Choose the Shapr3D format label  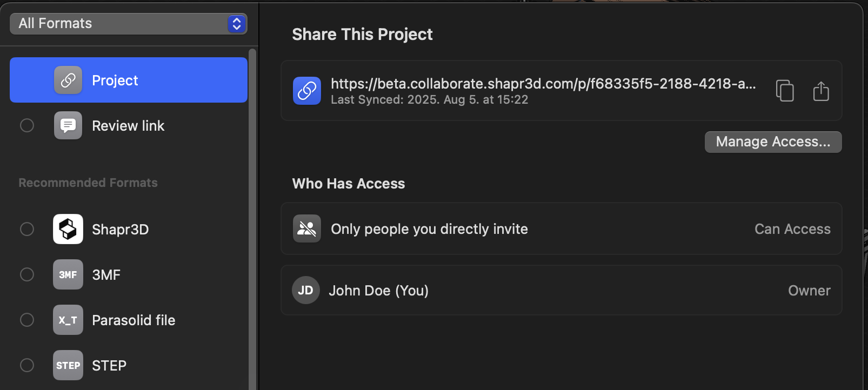[120, 230]
